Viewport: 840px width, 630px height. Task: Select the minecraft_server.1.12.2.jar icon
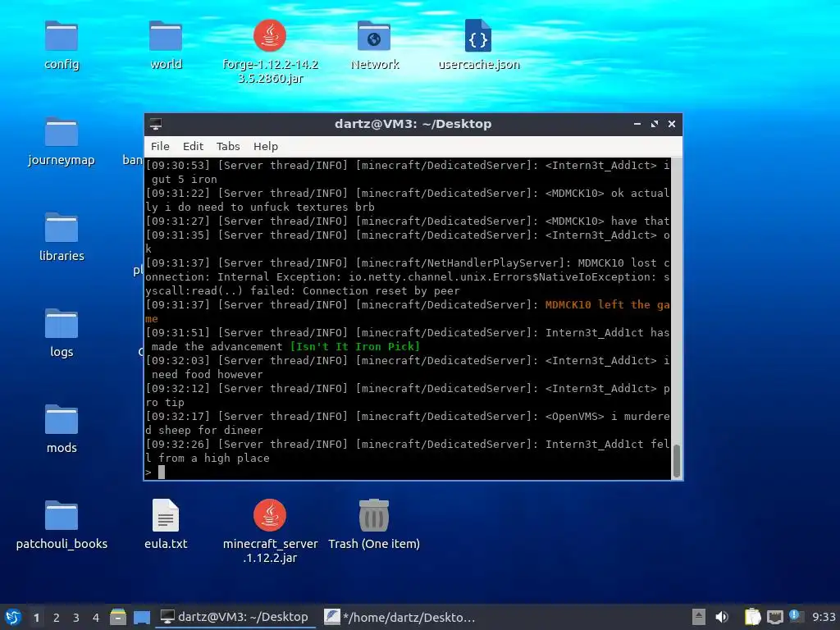pyautogui.click(x=269, y=516)
